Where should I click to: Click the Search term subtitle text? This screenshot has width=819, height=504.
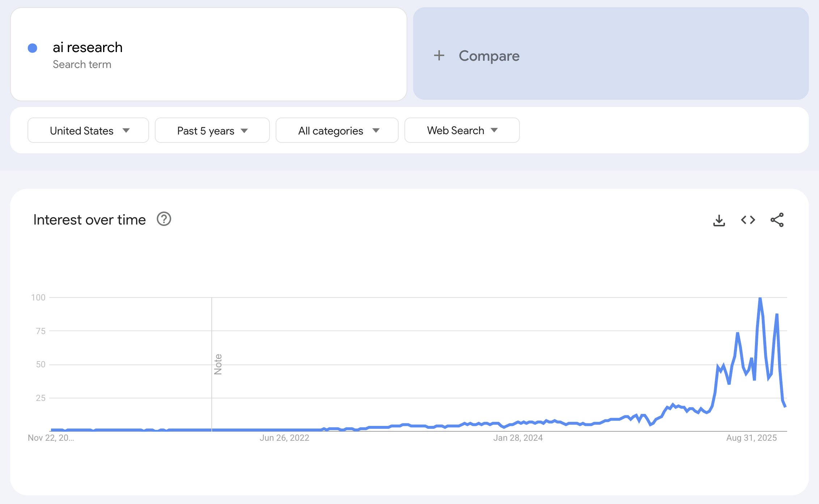82,64
